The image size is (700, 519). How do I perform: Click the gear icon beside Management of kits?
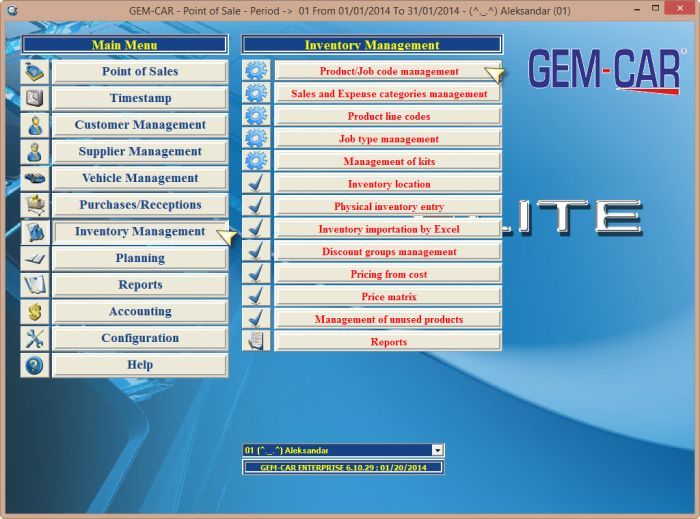pos(256,161)
